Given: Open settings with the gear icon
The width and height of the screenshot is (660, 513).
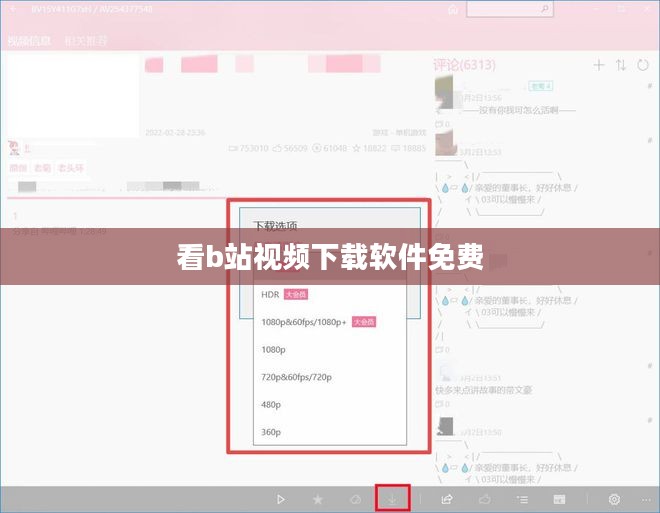Looking at the screenshot, I should coord(614,499).
